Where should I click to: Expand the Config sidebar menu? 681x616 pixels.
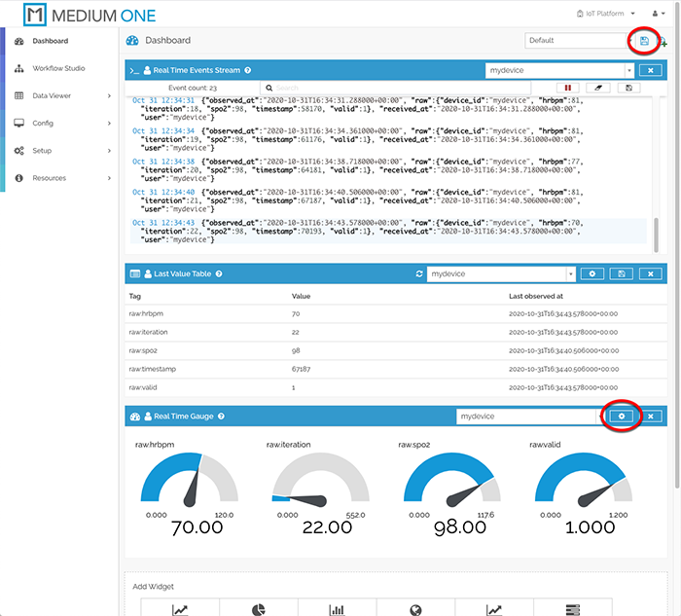click(58, 124)
